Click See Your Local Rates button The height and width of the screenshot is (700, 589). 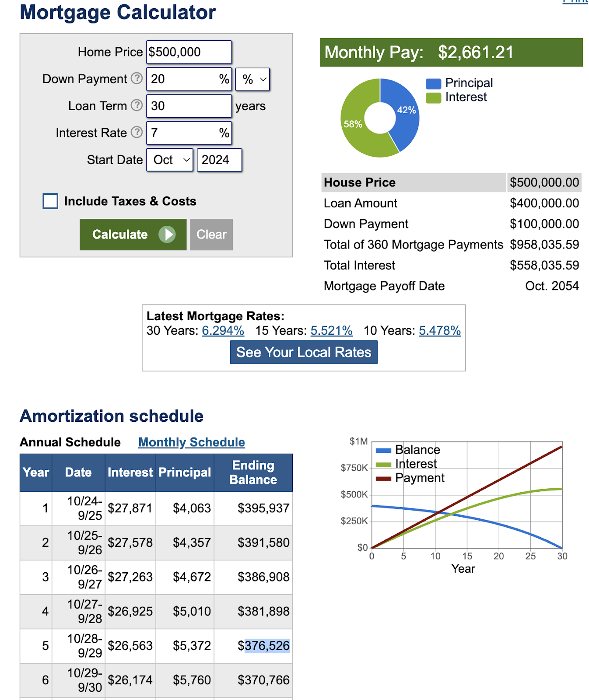pos(304,353)
